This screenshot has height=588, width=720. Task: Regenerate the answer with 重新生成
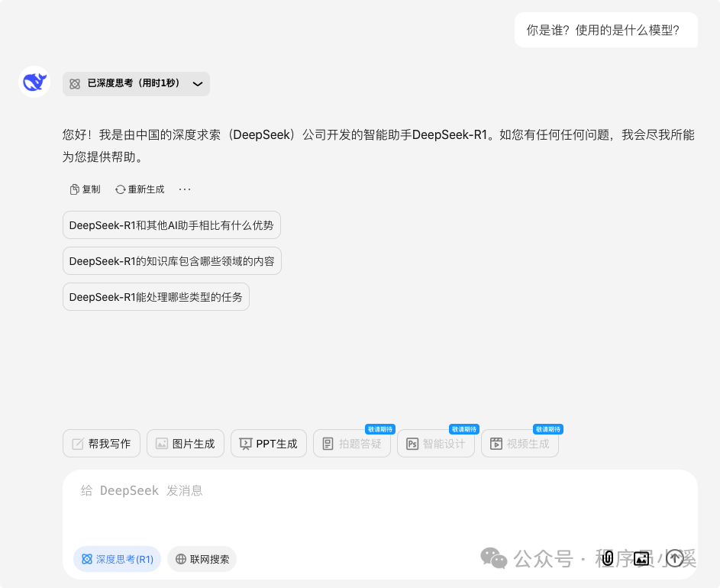click(x=140, y=189)
